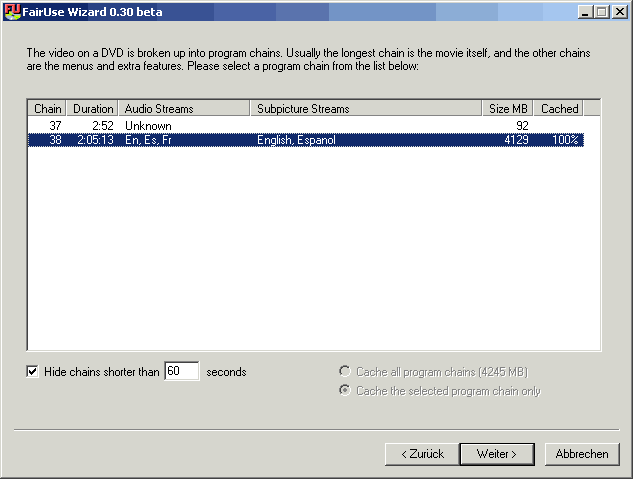The image size is (633, 479).
Task: Select chain 37 row
Action: [x=306, y=126]
